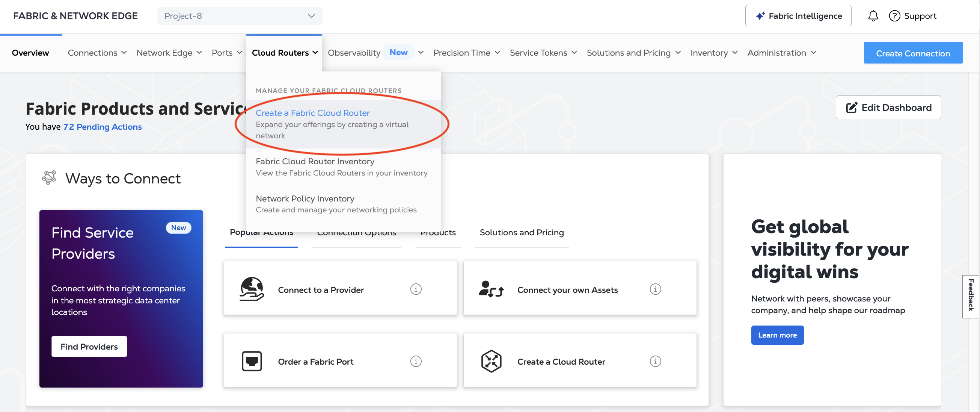Click info icon for Order a Fabric Port
The height and width of the screenshot is (412, 980).
[416, 361]
